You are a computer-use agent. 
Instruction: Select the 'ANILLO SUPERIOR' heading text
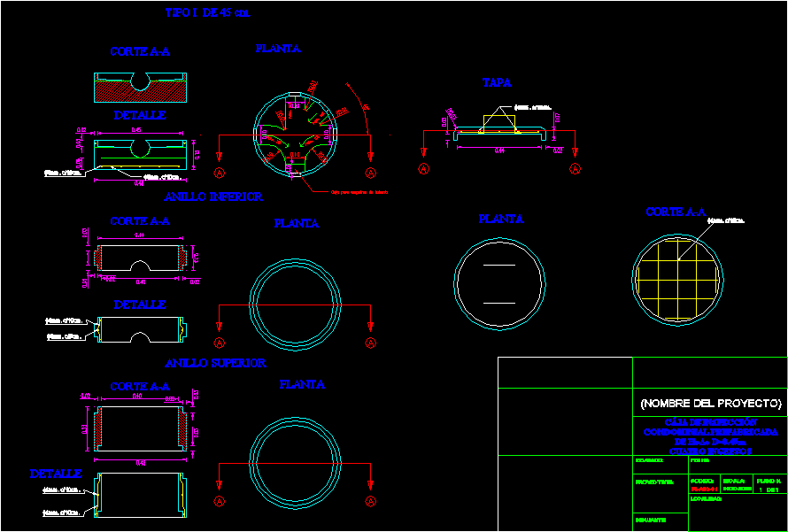click(x=216, y=363)
